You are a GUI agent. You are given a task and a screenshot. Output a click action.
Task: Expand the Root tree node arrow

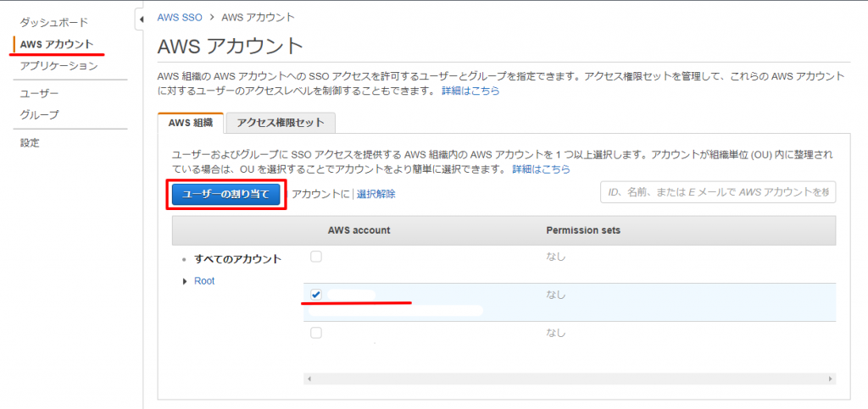click(185, 281)
